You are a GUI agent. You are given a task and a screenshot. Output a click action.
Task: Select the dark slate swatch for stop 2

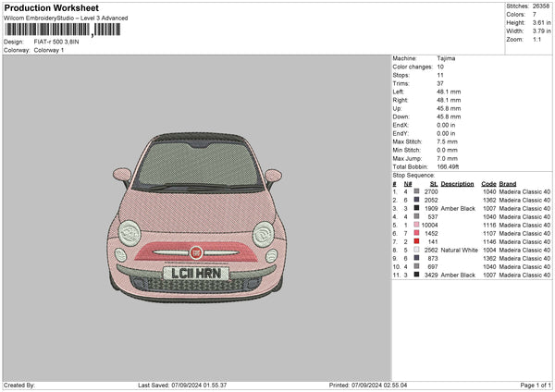click(x=417, y=200)
